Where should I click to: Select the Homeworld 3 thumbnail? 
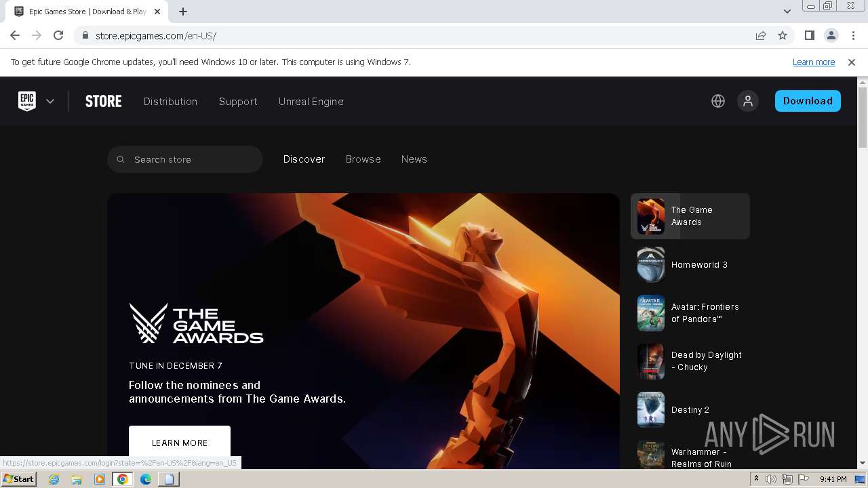click(x=650, y=264)
